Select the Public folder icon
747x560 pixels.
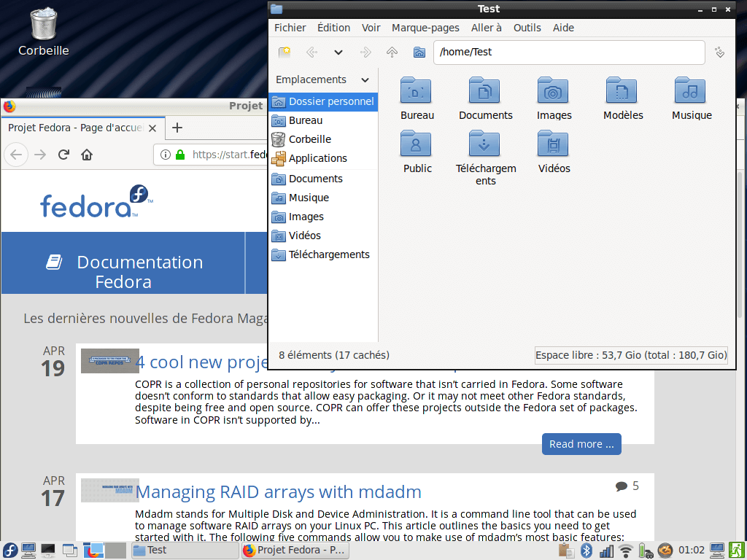416,143
